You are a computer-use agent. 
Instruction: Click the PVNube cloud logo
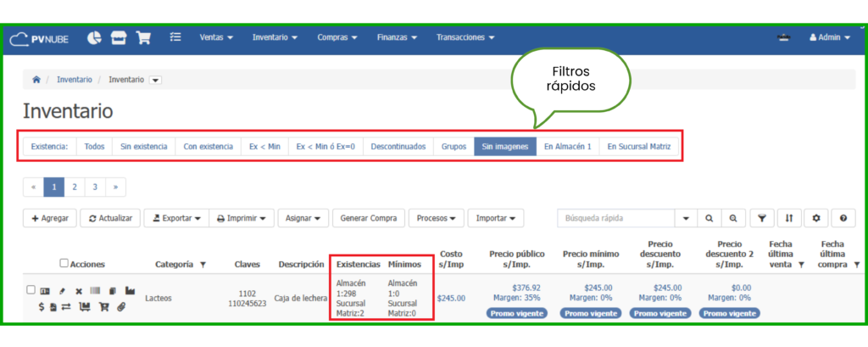pyautogui.click(x=39, y=38)
